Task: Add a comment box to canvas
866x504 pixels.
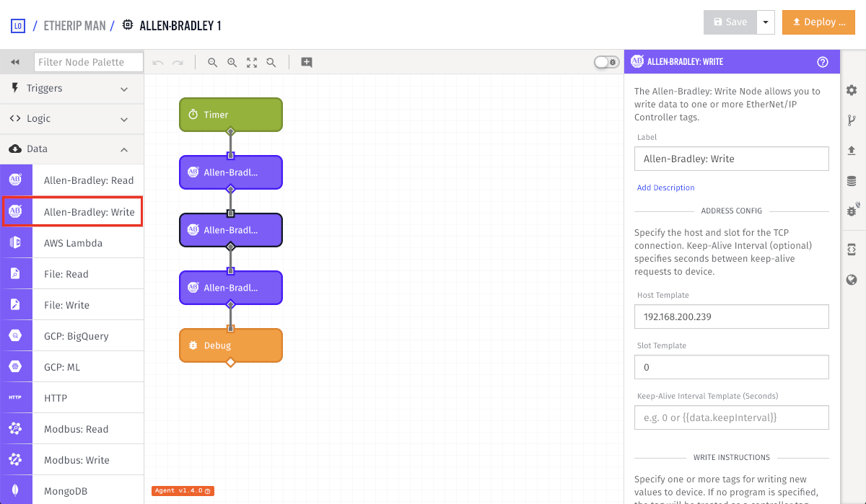Action: pos(307,63)
